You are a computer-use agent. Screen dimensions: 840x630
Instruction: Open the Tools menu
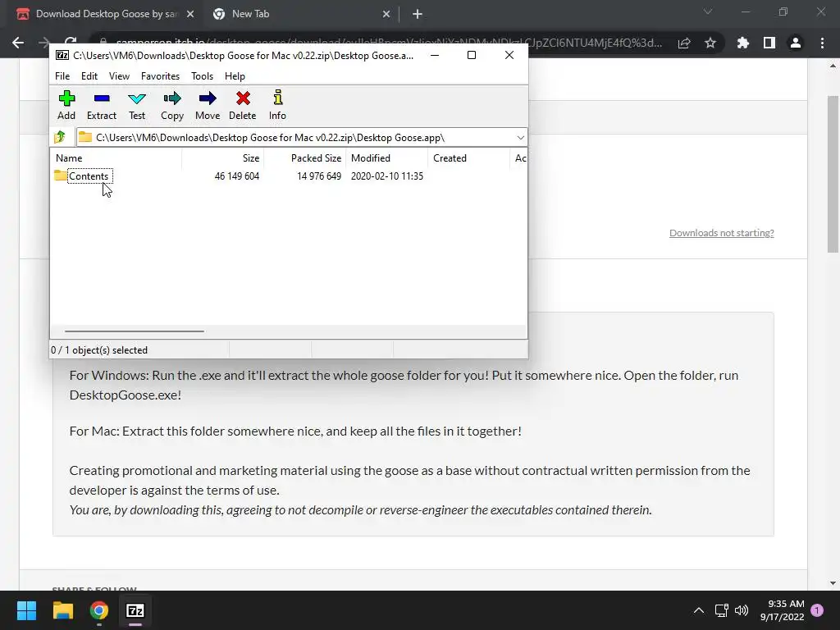pos(202,76)
